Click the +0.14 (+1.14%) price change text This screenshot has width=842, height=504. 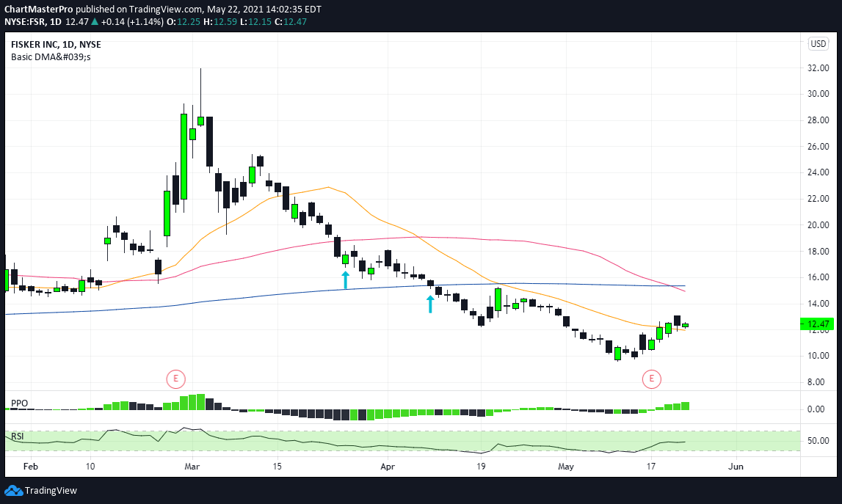tap(132, 22)
